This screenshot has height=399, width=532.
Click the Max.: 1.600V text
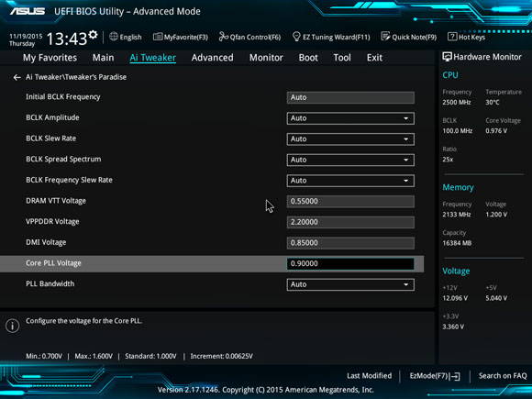[x=94, y=356]
